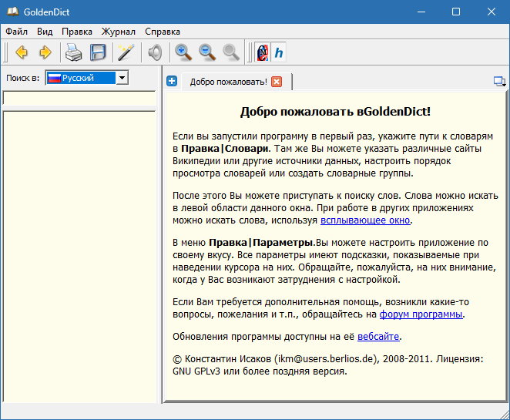Click the 'Поиск в:' label
Image resolution: width=510 pixels, height=420 pixels.
pos(23,78)
